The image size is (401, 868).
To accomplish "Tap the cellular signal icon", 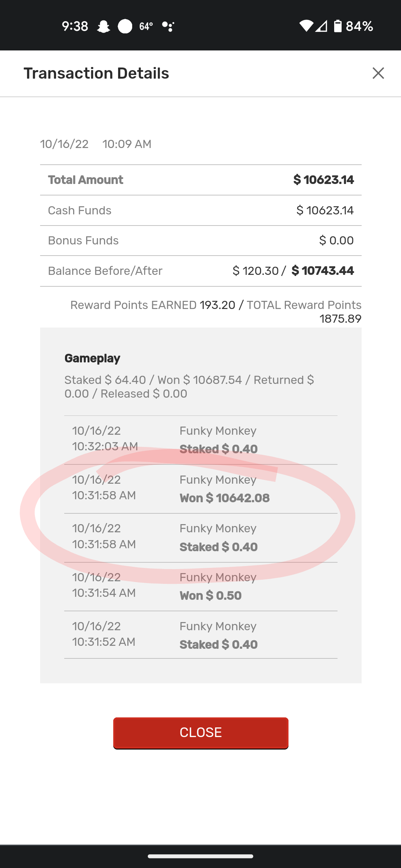I will (x=322, y=26).
